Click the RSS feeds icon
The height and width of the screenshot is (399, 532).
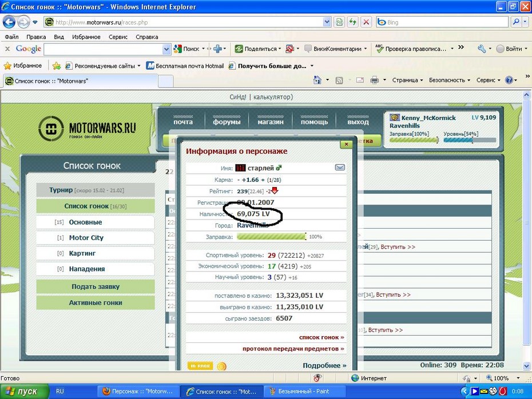[x=339, y=81]
